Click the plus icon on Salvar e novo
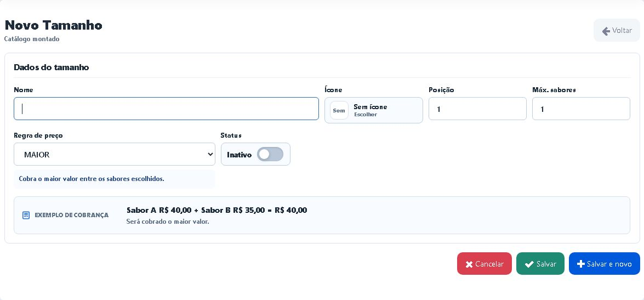 click(581, 264)
